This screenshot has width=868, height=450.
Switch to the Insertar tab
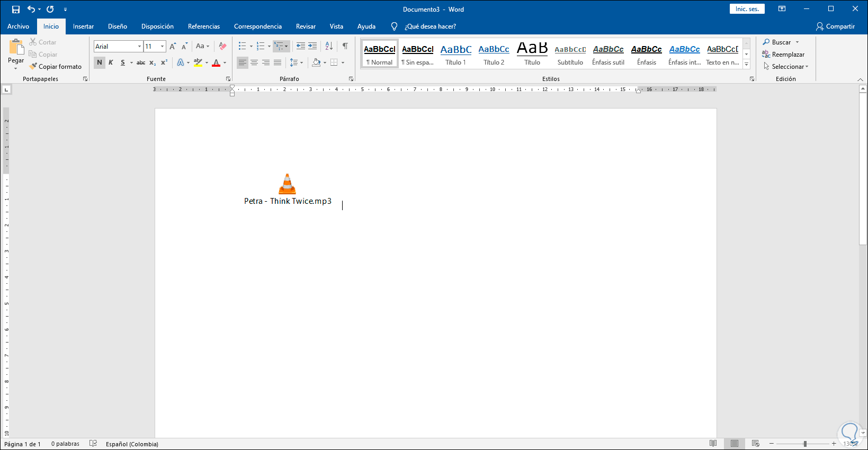[84, 26]
